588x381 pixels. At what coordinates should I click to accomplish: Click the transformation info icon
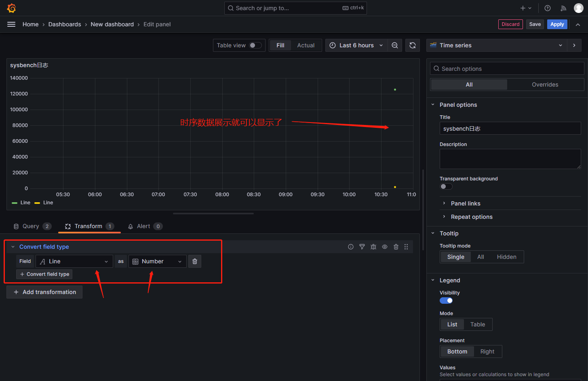pyautogui.click(x=351, y=247)
